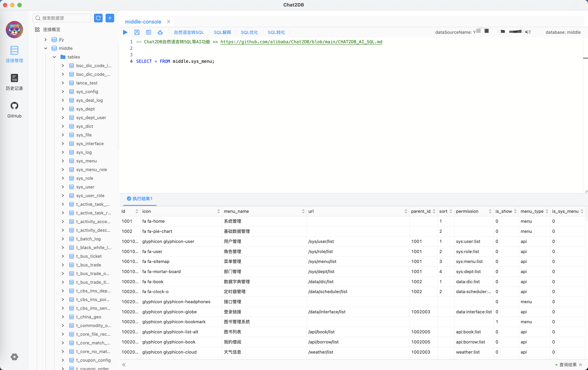Open GitHub from the sidebar
Screen dimensions: 588x370
14,109
